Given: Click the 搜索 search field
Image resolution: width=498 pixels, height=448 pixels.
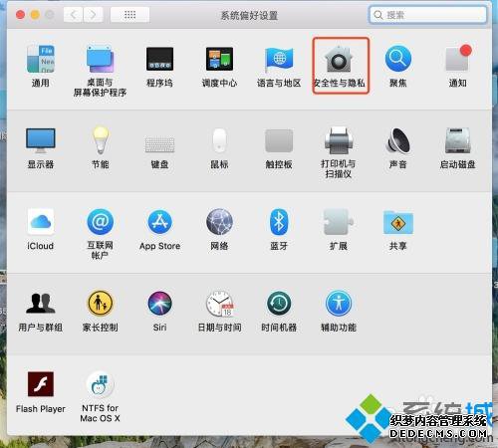Looking at the screenshot, I should (427, 15).
